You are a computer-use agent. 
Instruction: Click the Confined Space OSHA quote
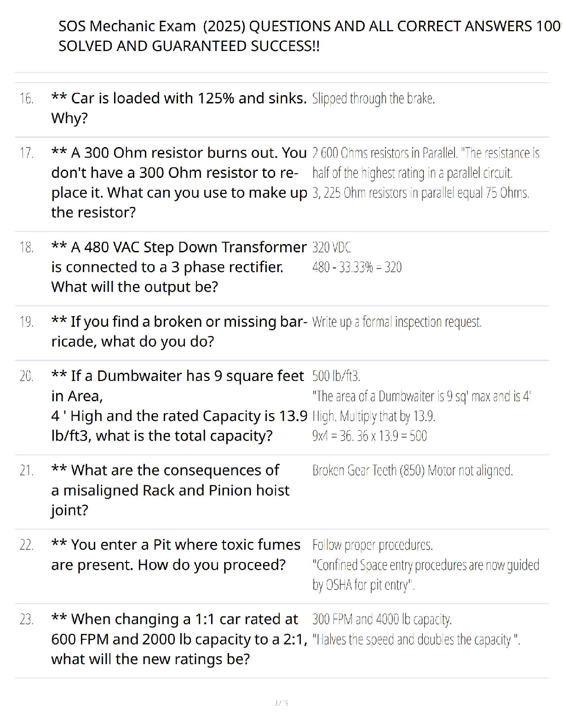(425, 575)
